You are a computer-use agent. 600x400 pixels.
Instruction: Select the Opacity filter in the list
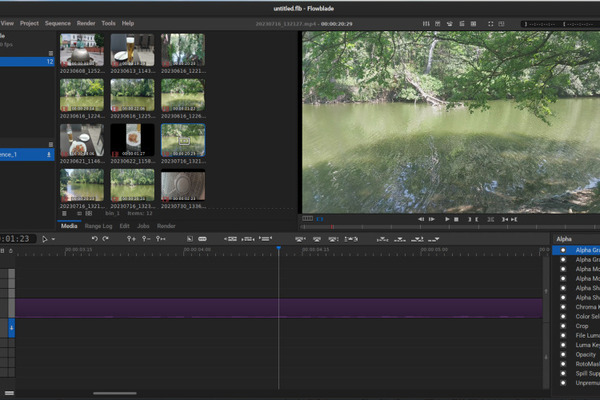pos(585,354)
